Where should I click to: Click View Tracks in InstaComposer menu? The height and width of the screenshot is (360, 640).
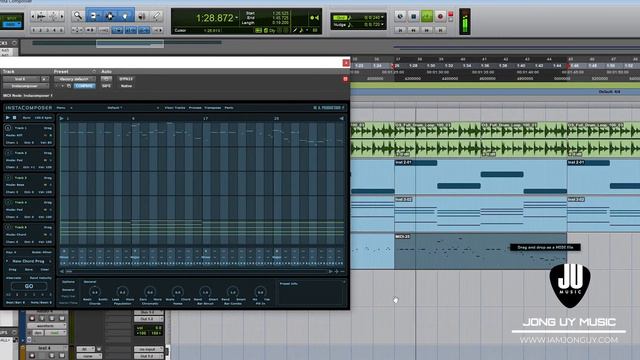click(x=175, y=108)
